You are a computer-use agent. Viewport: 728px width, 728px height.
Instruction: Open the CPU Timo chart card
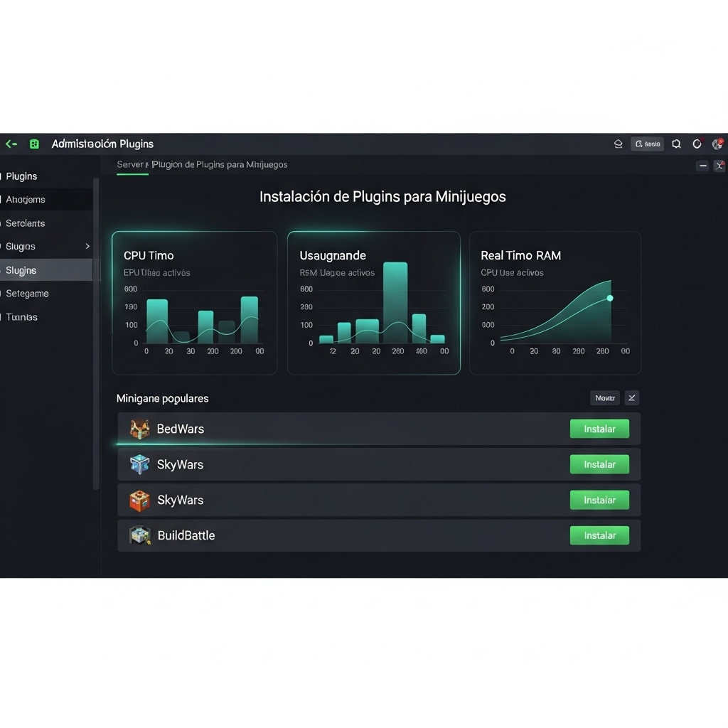click(195, 303)
